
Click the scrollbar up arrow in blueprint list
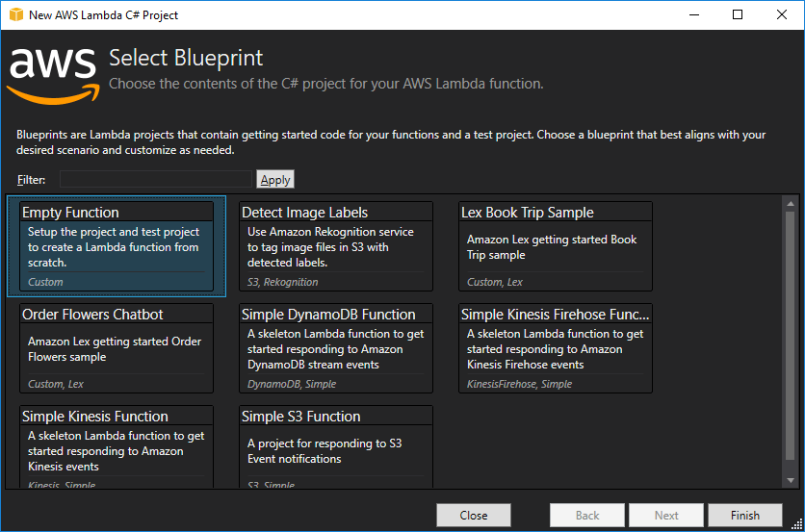[791, 203]
